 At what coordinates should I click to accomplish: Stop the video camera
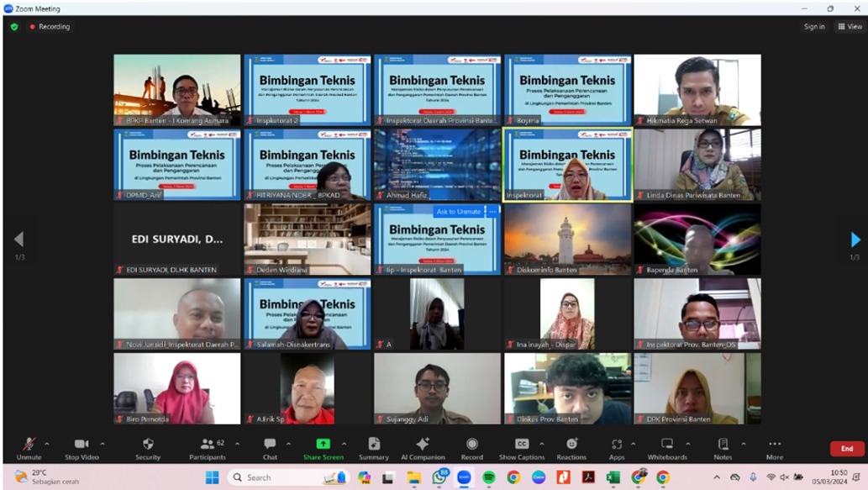[x=82, y=445]
